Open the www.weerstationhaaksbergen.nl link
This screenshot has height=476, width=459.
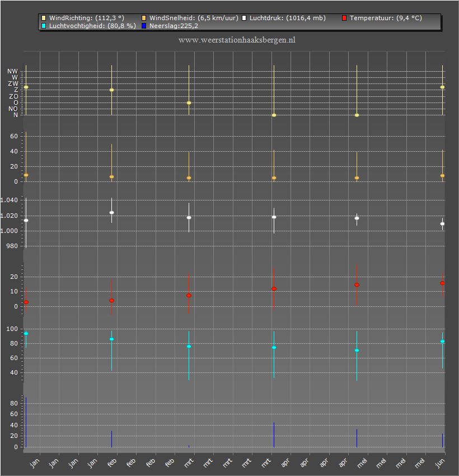click(x=237, y=40)
